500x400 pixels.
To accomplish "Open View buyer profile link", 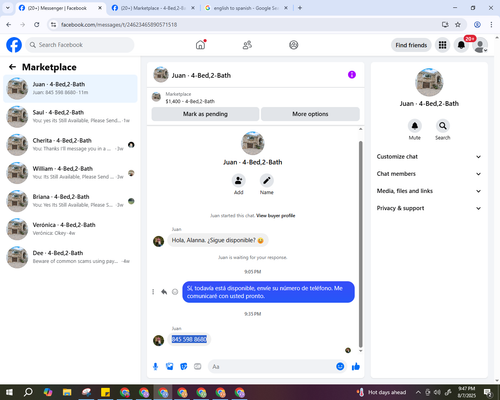I will point(276,216).
